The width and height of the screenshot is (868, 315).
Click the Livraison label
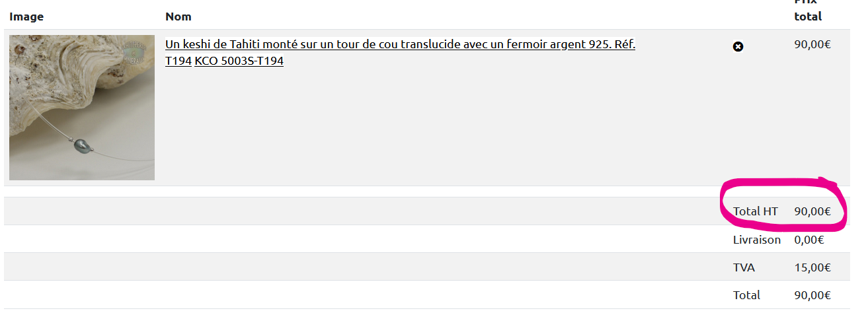[x=757, y=240]
